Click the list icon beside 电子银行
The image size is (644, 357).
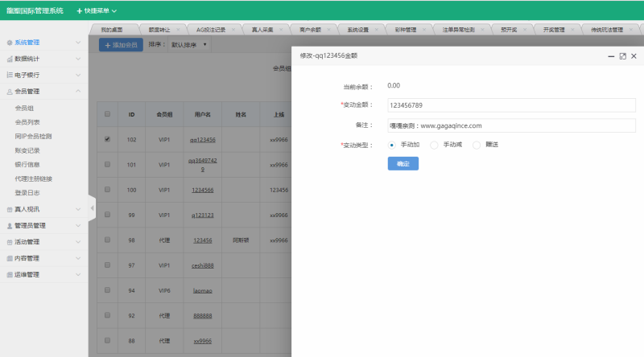pos(10,75)
